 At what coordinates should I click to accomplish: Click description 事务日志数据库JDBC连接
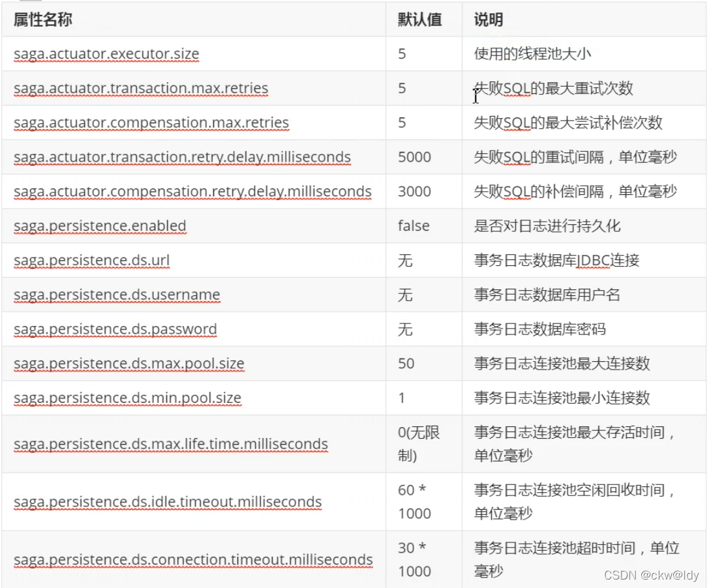[x=556, y=260]
